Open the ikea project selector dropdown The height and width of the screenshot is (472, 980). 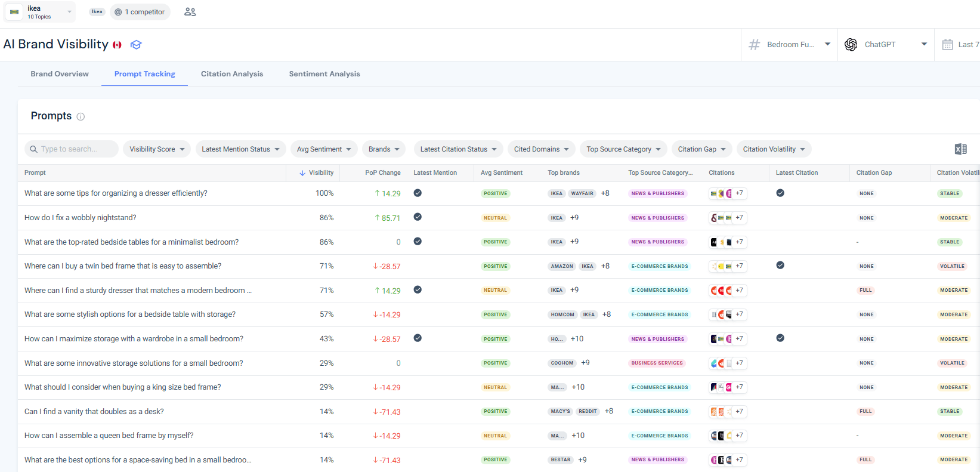tap(40, 12)
